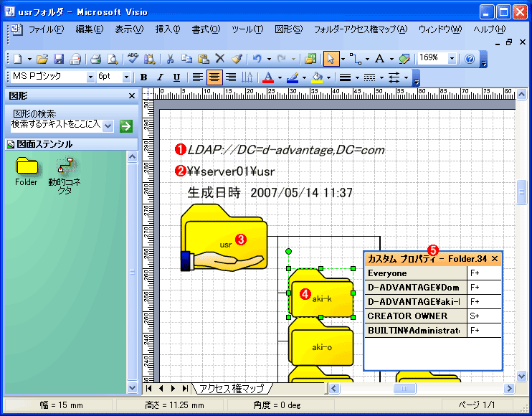This screenshot has width=532, height=416.
Task: Open the font size dropdown
Action: point(126,77)
